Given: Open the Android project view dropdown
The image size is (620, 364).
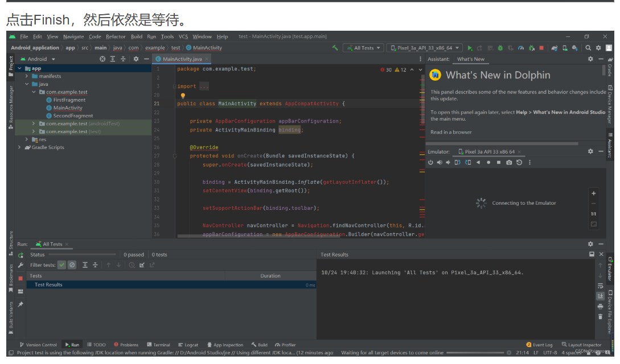Looking at the screenshot, I should click(x=38, y=59).
